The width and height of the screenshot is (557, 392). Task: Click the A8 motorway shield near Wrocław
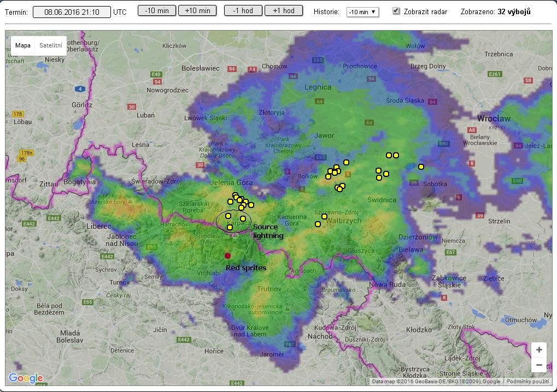click(x=471, y=130)
